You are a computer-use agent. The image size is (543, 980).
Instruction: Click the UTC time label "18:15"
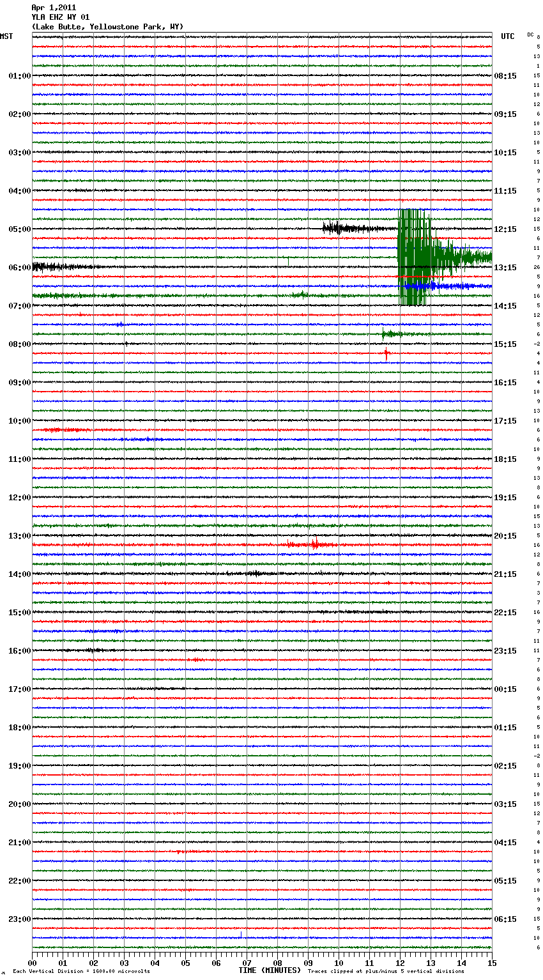505,459
